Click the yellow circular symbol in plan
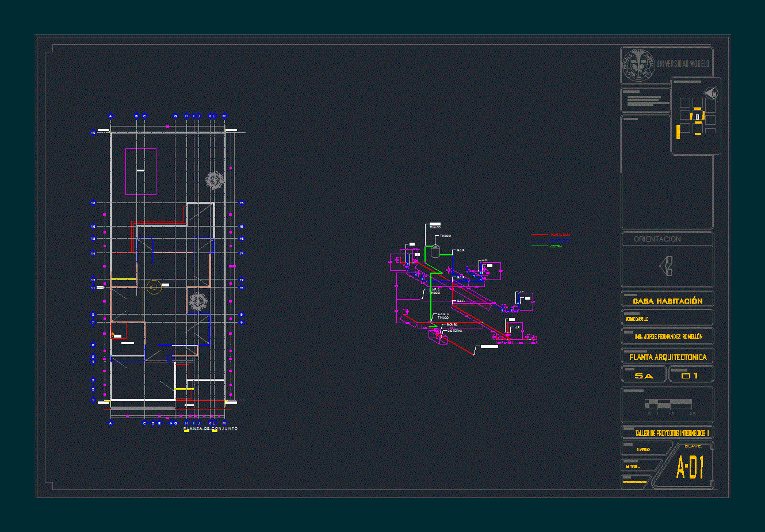This screenshot has width=765, height=532. click(x=153, y=287)
